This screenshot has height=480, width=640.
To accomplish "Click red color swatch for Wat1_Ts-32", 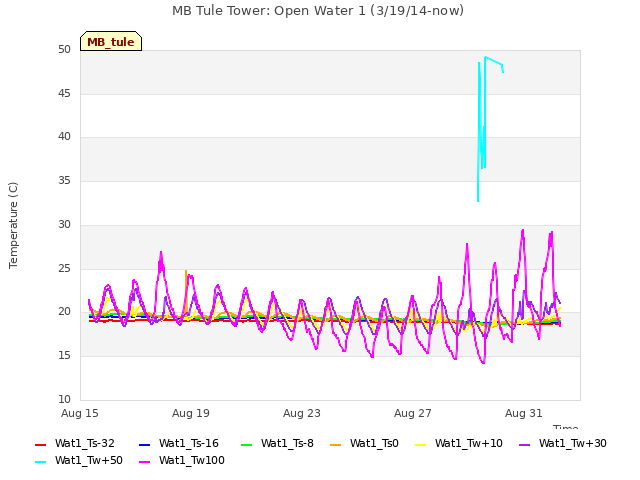I will (x=41, y=444).
